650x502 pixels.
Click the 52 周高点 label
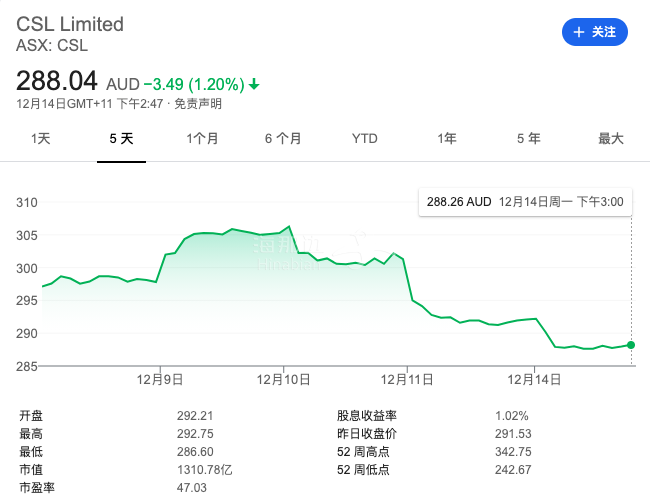(x=363, y=451)
